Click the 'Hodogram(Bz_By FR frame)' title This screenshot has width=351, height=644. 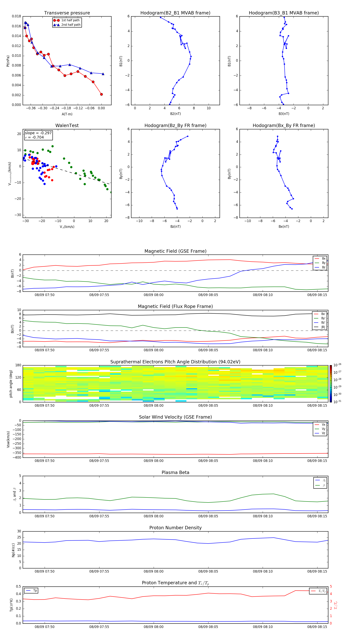[175, 125]
